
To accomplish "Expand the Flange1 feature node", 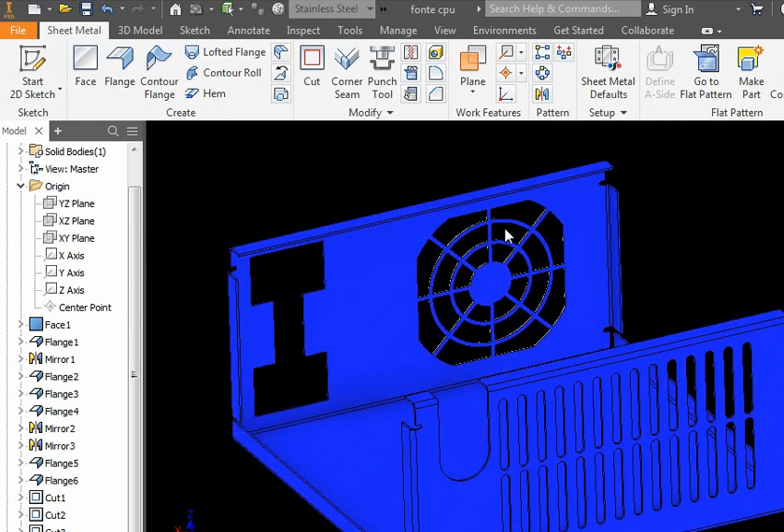I will pos(21,343).
